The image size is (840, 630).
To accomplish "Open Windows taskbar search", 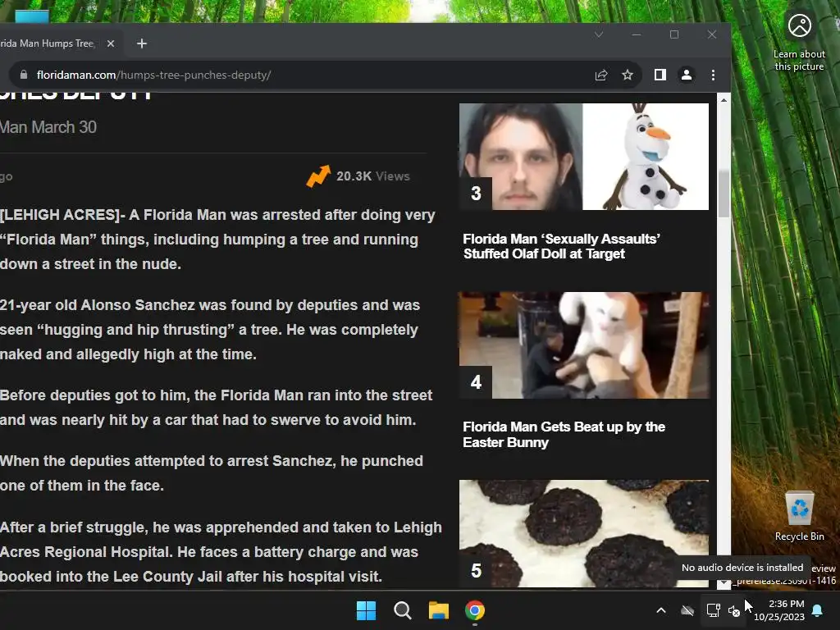I will tap(402, 610).
